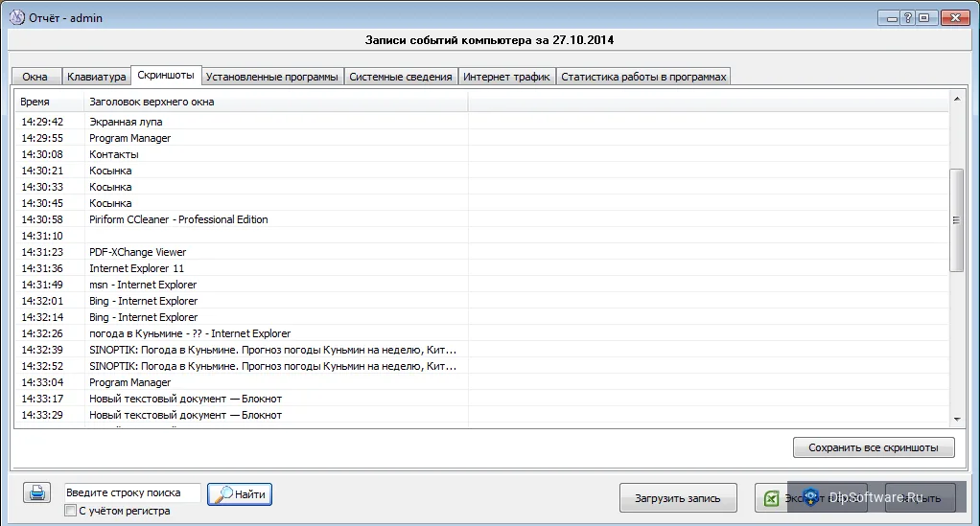Select the погода в Куньмине row

(482, 332)
